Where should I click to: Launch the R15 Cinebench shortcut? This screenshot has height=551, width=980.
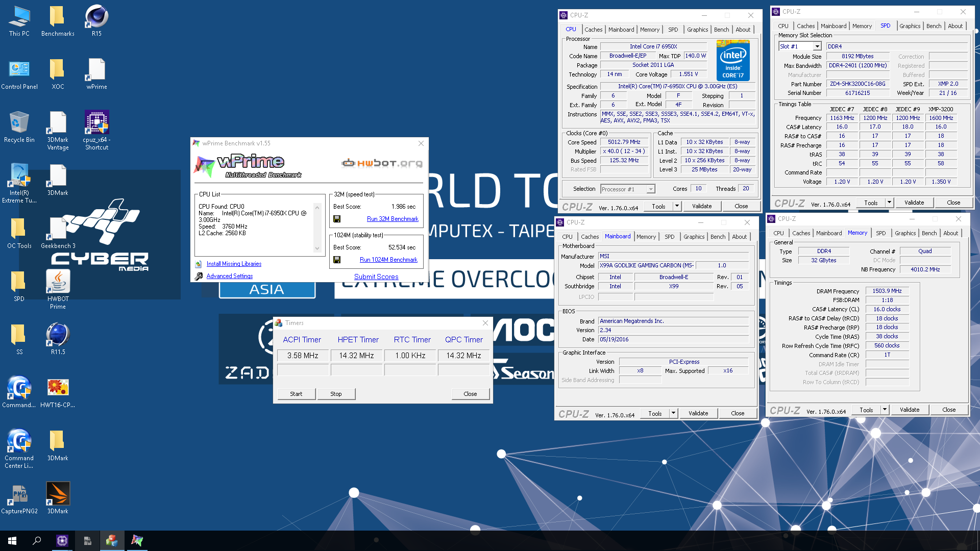pyautogui.click(x=96, y=21)
